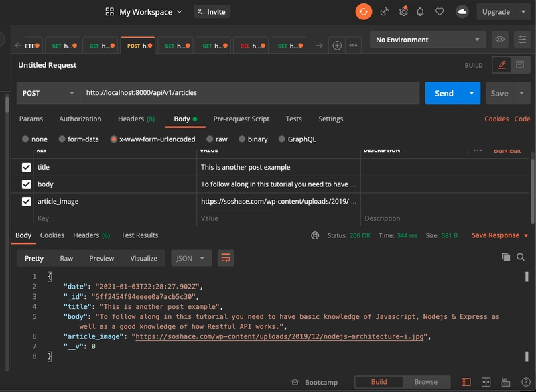Open the capture requests satellite icon
536x392 pixels.
pos(384,12)
